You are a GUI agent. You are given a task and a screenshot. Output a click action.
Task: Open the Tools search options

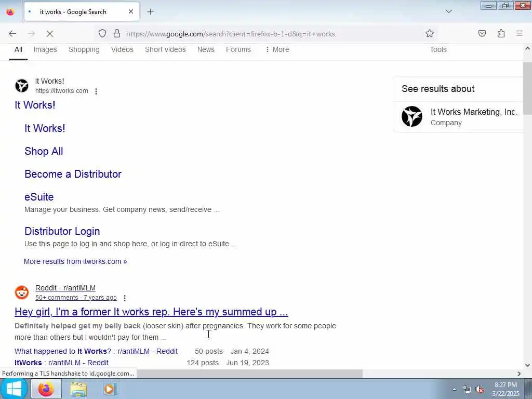[x=438, y=49]
